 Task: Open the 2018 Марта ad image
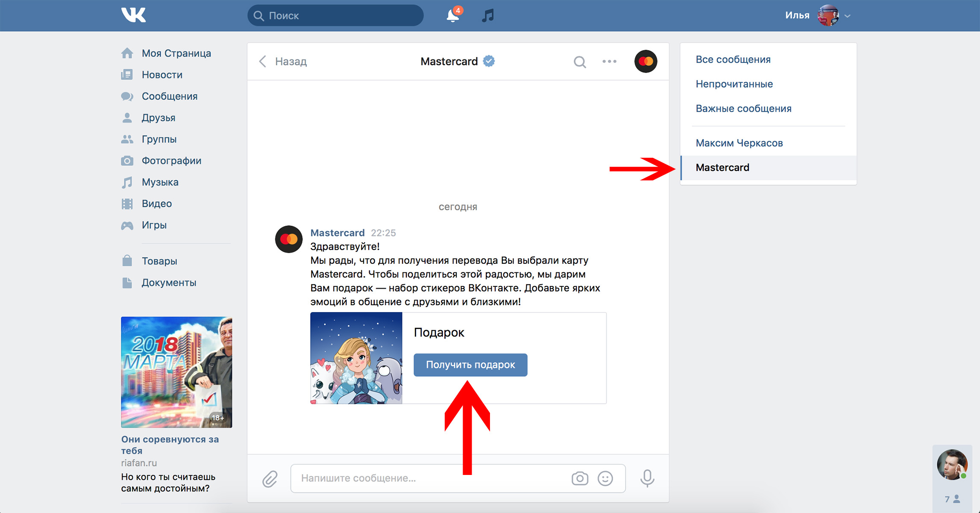click(x=176, y=372)
